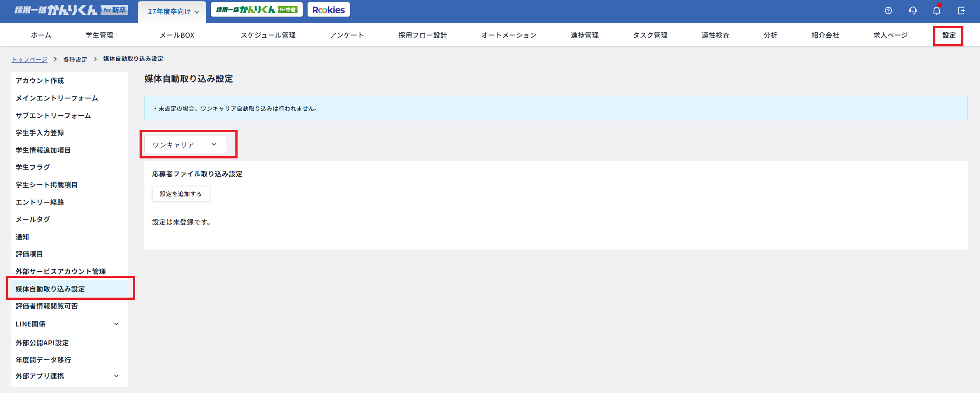Click the logout icon in header

(961, 11)
